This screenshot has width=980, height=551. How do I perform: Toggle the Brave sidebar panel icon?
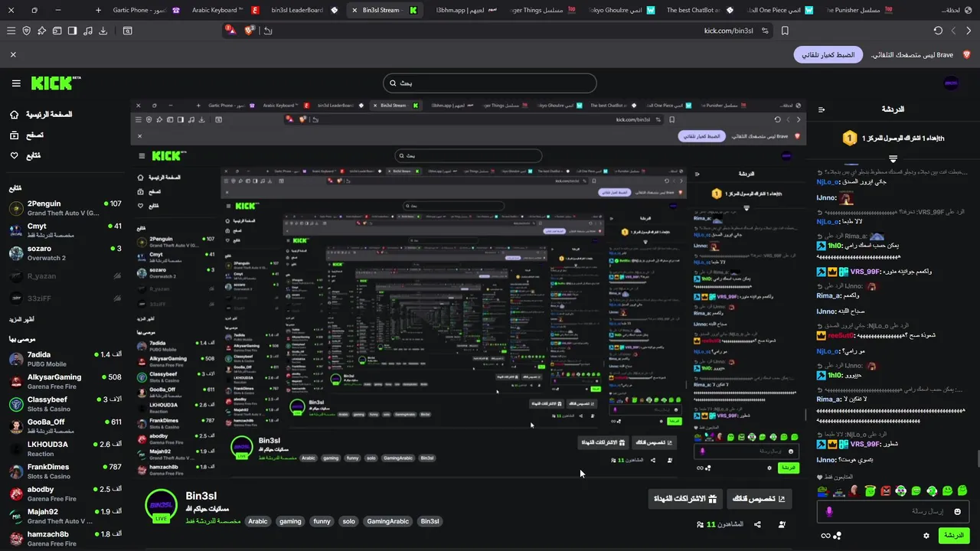(x=72, y=31)
